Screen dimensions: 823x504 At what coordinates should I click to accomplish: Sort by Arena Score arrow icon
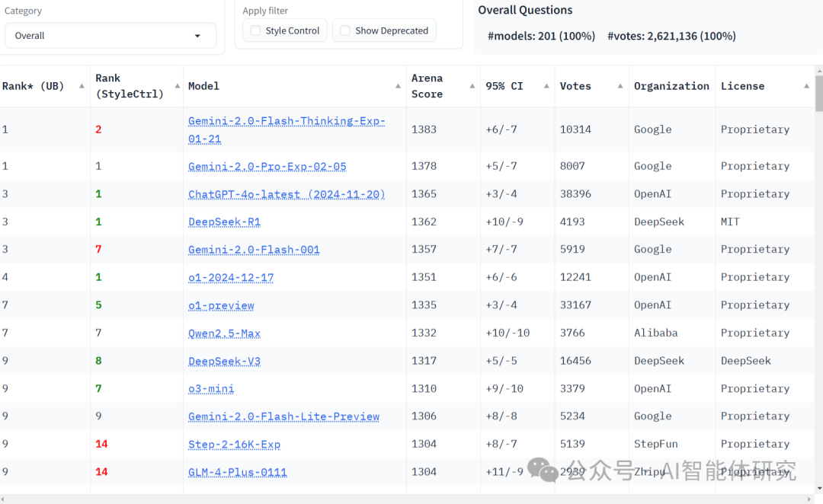[x=472, y=86]
